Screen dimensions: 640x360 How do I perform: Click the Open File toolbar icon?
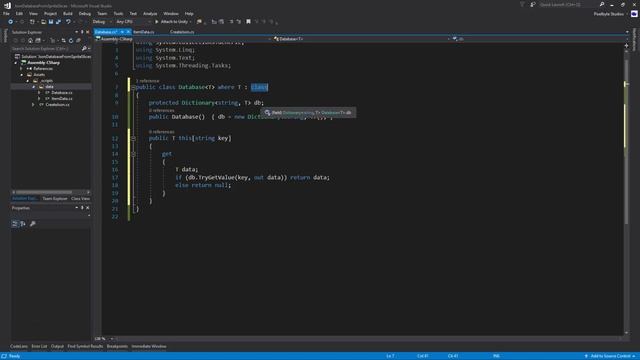[x=43, y=22]
